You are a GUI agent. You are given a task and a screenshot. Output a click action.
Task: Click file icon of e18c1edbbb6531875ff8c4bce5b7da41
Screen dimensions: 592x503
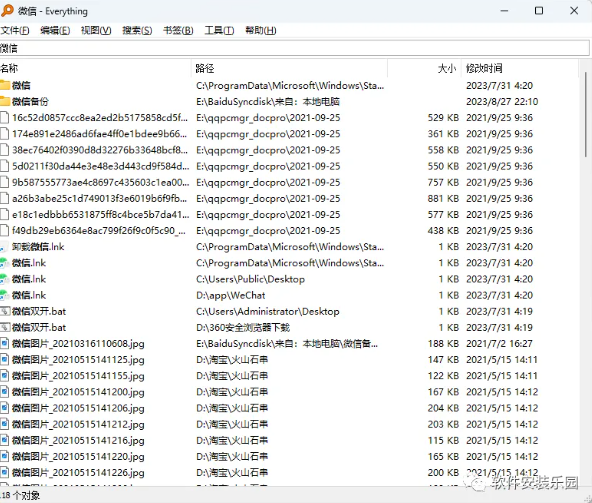pyautogui.click(x=5, y=214)
